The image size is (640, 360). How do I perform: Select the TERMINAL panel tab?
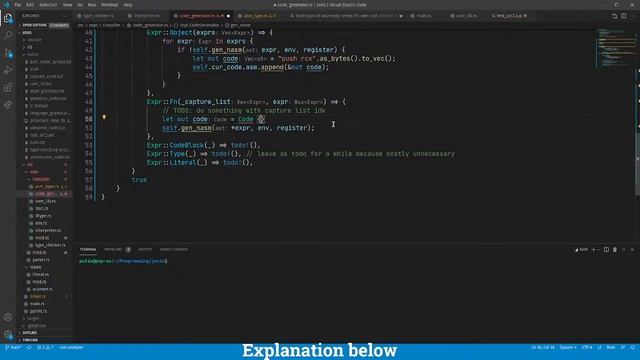coord(88,249)
